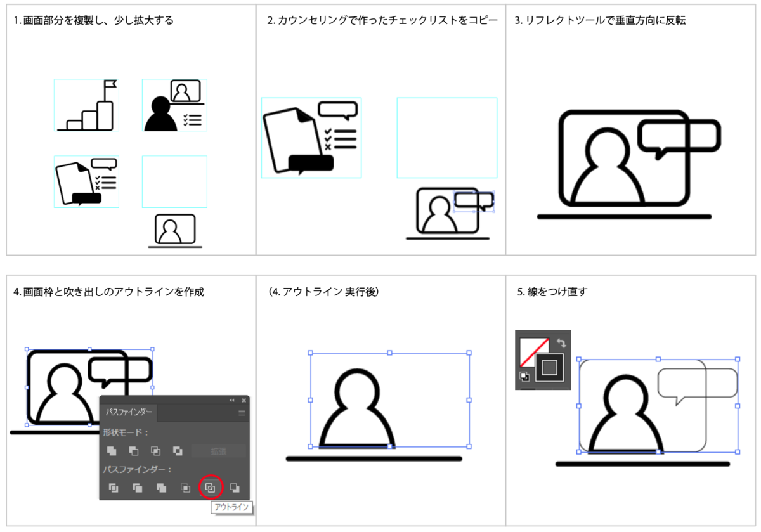Apply the Trim pathfinder
This screenshot has width=761, height=532.
(138, 488)
